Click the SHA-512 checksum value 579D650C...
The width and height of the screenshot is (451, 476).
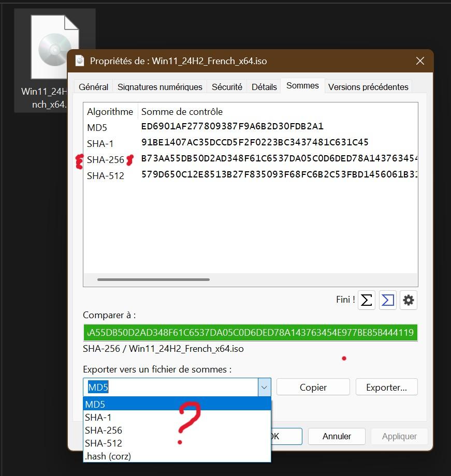(279, 174)
